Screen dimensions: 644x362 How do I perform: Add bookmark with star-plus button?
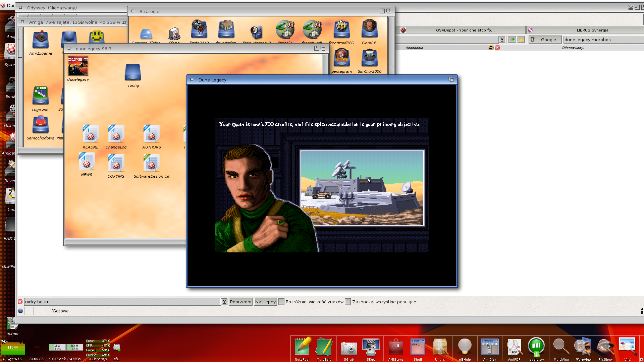512,40
